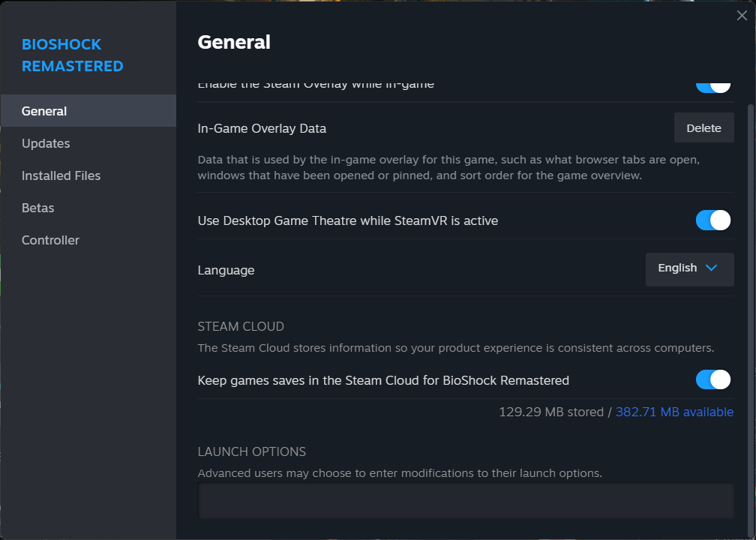
Task: Open the Language dropdown
Action: point(689,268)
